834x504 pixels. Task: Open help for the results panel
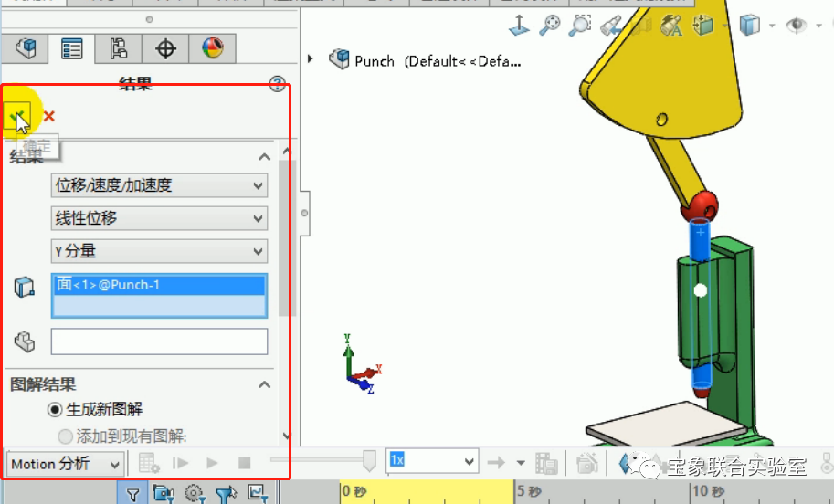(x=277, y=83)
